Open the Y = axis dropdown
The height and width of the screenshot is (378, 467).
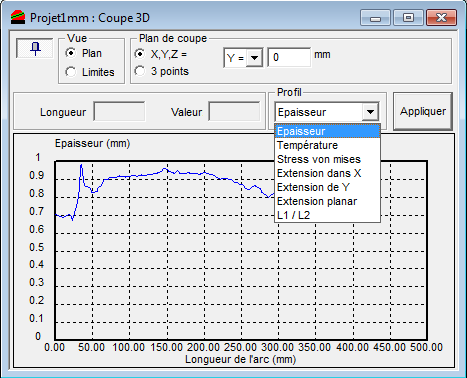[x=254, y=58]
